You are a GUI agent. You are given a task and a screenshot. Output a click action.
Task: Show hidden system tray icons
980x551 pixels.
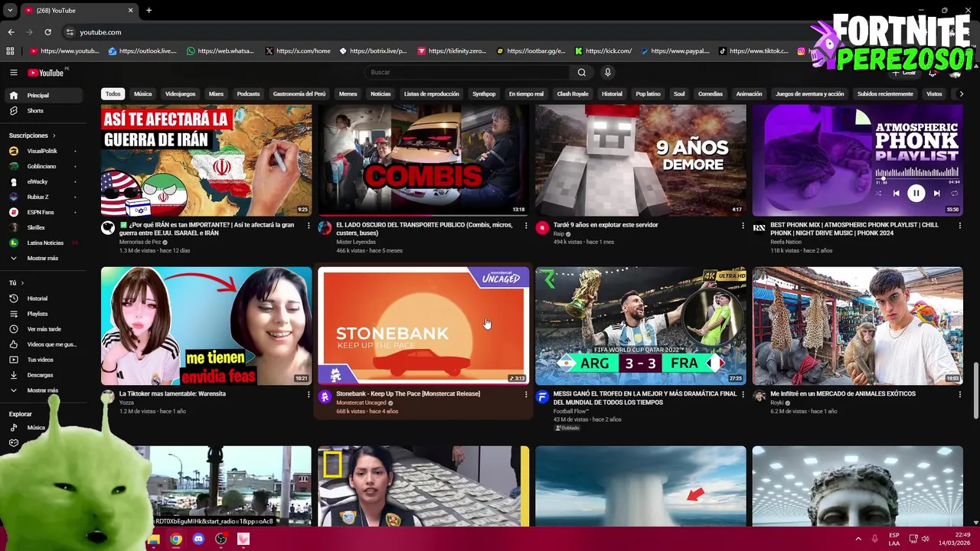858,539
